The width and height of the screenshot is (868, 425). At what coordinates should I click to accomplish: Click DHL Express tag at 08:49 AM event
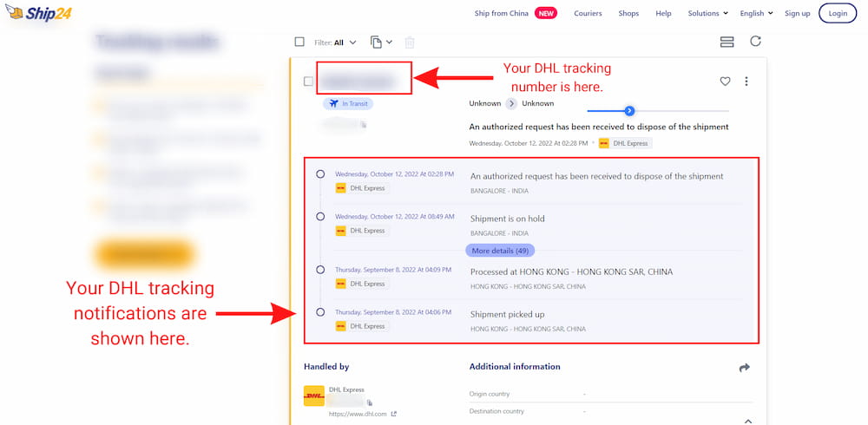(x=362, y=231)
